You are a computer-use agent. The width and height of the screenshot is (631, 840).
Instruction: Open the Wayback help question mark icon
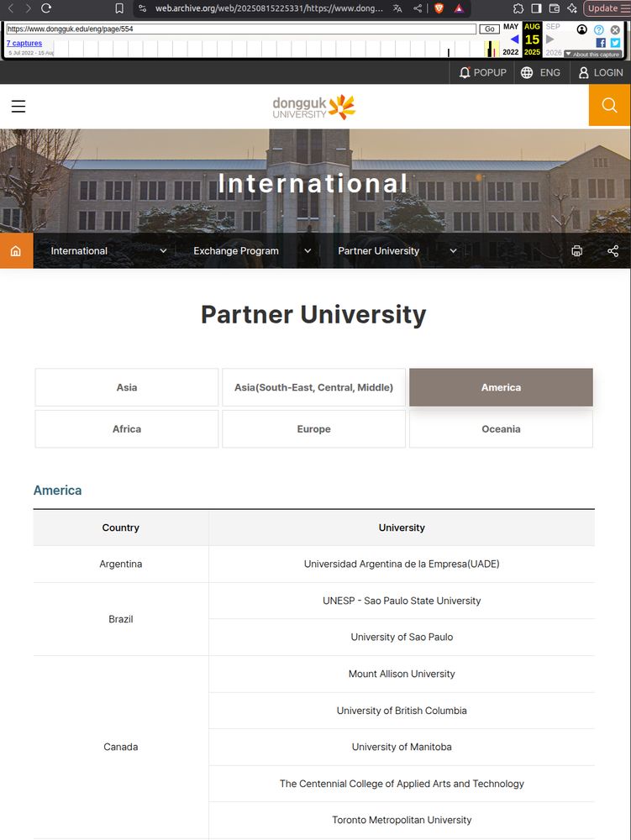point(599,30)
